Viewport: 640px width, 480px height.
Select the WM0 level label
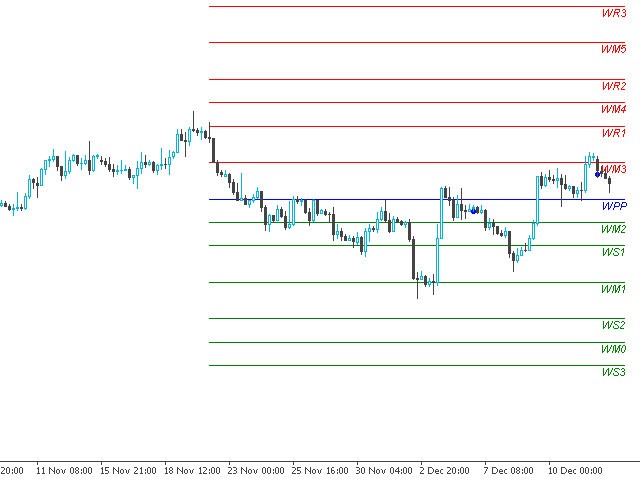pyautogui.click(x=613, y=349)
